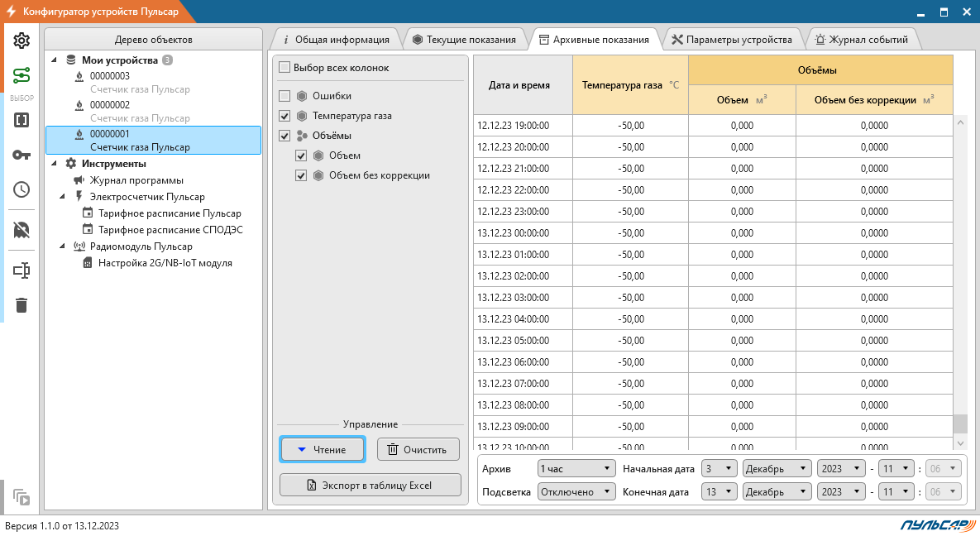Click the Объем без коррекции column header
The width and height of the screenshot is (980, 536).
pyautogui.click(x=874, y=100)
